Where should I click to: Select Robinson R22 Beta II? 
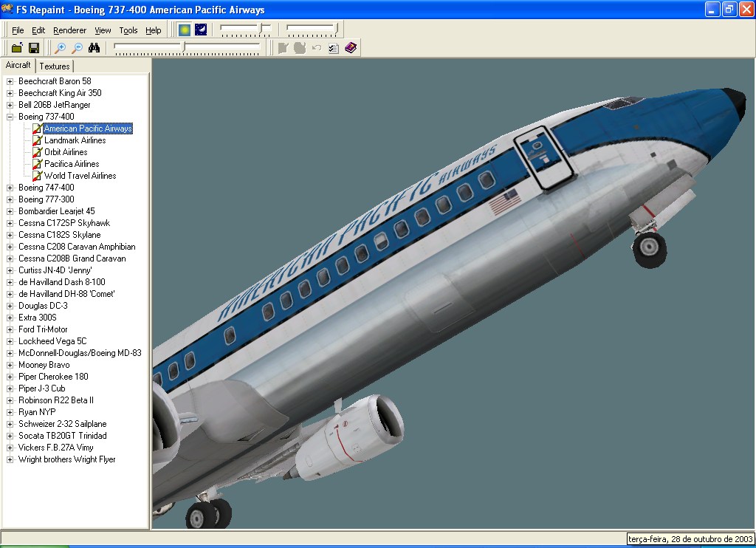(x=56, y=400)
